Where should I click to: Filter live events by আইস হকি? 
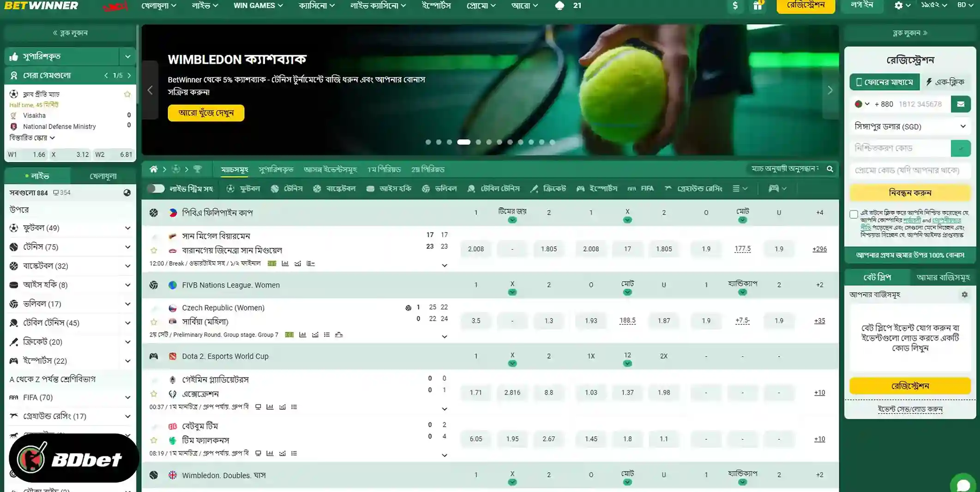389,189
